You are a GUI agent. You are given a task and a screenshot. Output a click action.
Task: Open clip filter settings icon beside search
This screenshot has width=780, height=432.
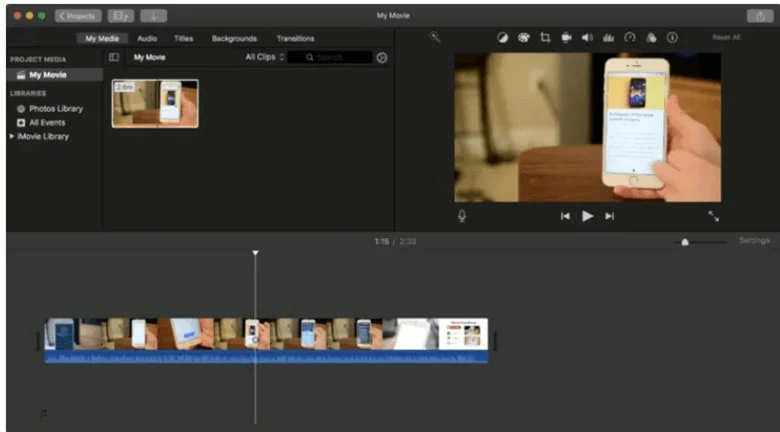pyautogui.click(x=382, y=58)
